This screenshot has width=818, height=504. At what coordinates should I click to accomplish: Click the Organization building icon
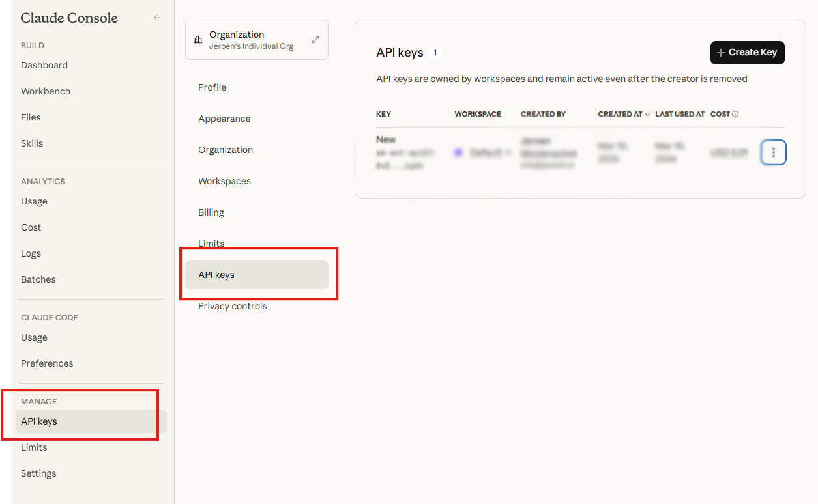[x=198, y=40]
